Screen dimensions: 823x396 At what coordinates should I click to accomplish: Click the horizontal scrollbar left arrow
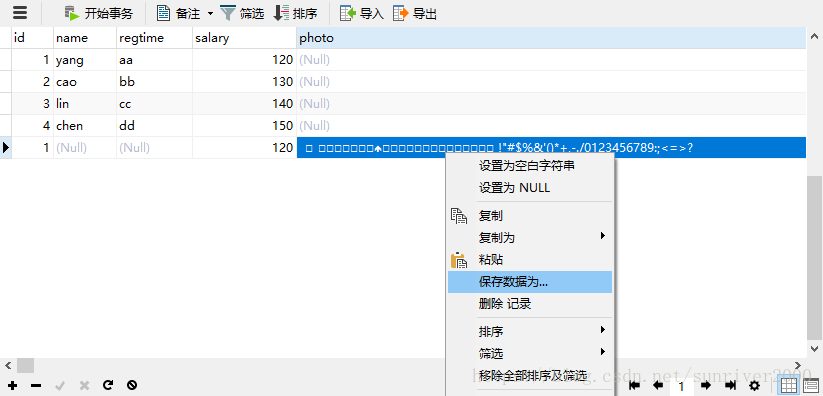pos(8,365)
